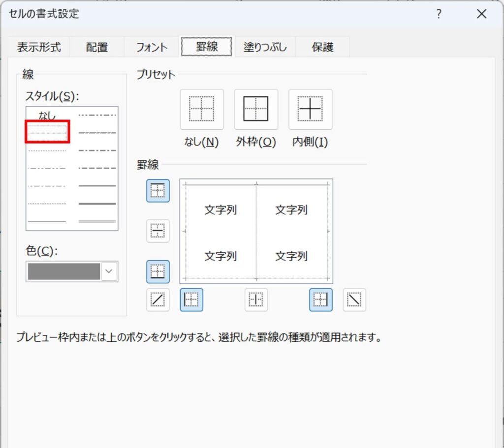Apply the 外枠(O) outline preset
The width and height of the screenshot is (504, 448).
(x=256, y=110)
